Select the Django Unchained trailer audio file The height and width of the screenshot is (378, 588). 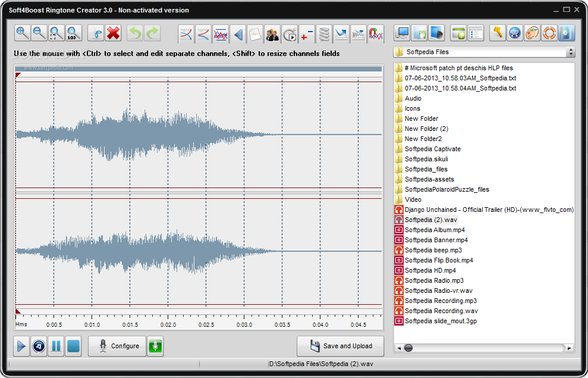tap(484, 210)
